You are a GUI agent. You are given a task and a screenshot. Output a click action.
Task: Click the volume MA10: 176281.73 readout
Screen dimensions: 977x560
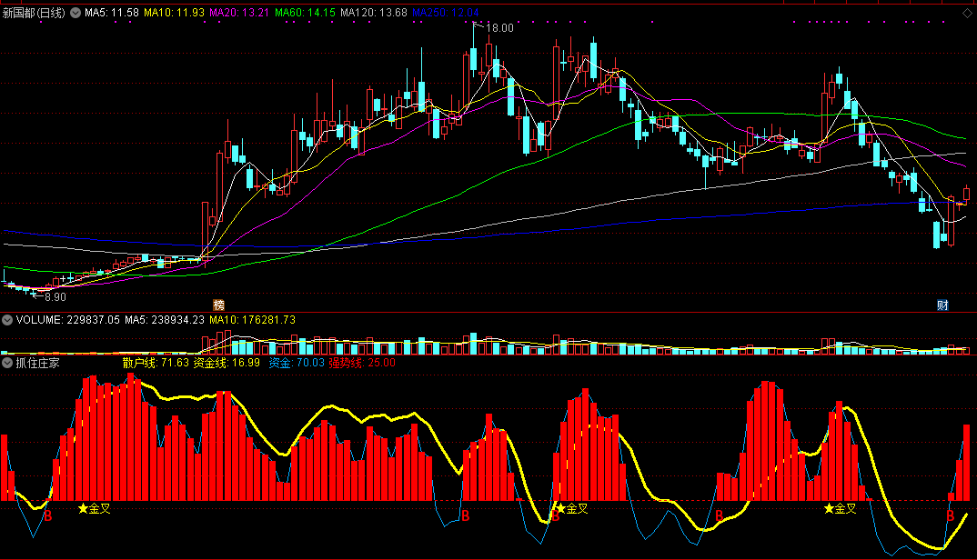(252, 320)
